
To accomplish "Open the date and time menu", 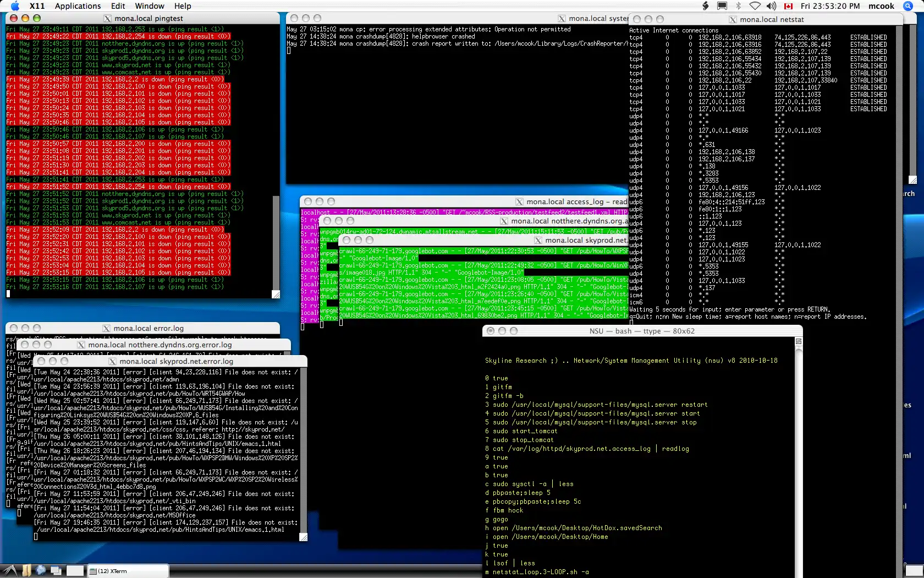I will [830, 6].
